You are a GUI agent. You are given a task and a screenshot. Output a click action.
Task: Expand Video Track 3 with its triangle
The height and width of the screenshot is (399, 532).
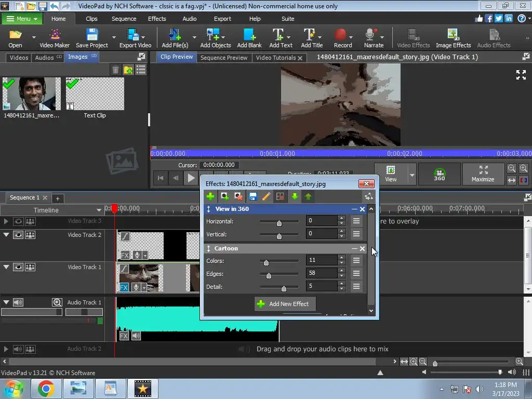[6, 221]
